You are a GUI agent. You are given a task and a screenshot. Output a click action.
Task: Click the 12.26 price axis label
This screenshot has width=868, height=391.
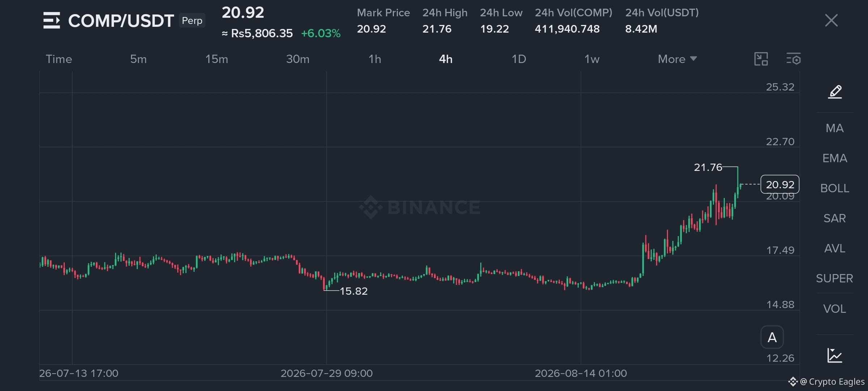click(780, 358)
